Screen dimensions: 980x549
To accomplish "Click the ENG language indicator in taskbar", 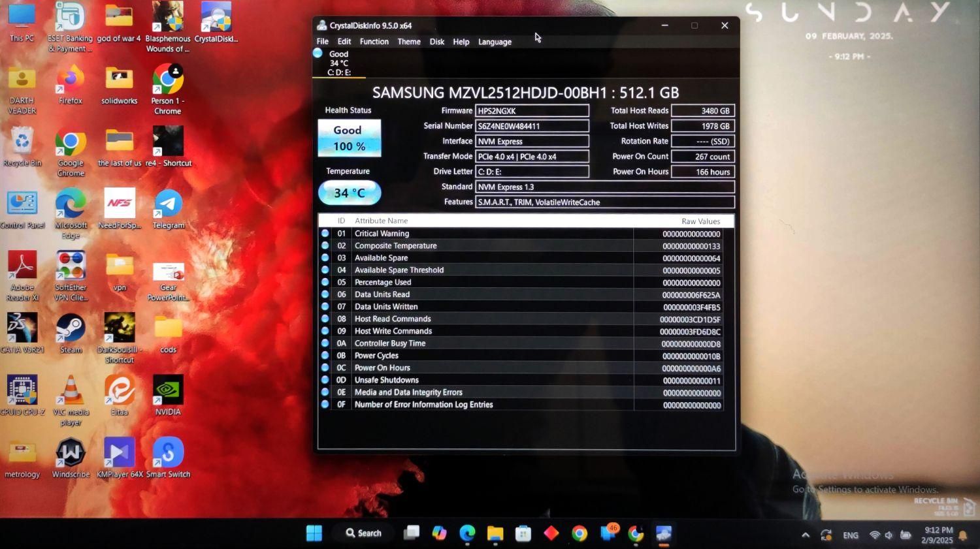I will tap(851, 535).
